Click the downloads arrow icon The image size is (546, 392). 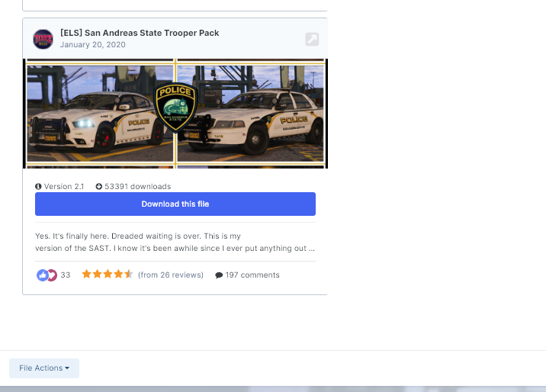click(x=99, y=187)
